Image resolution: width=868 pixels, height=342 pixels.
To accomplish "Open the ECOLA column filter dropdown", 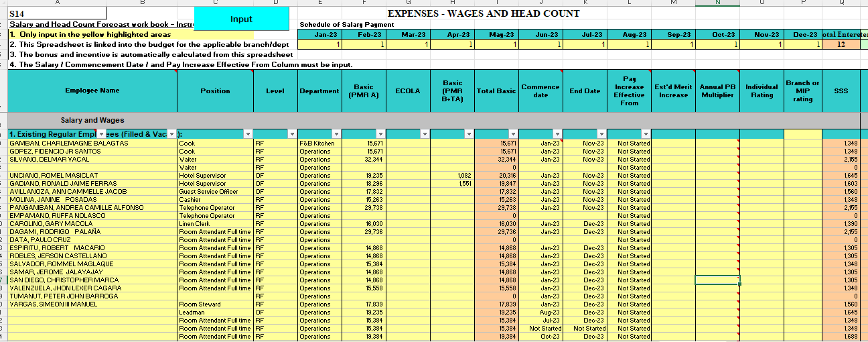I will click(x=425, y=134).
